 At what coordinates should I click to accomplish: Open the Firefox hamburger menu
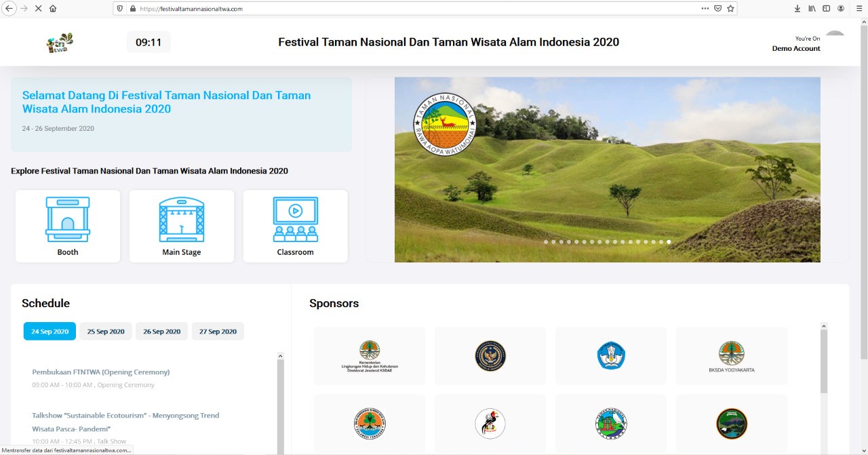point(859,9)
